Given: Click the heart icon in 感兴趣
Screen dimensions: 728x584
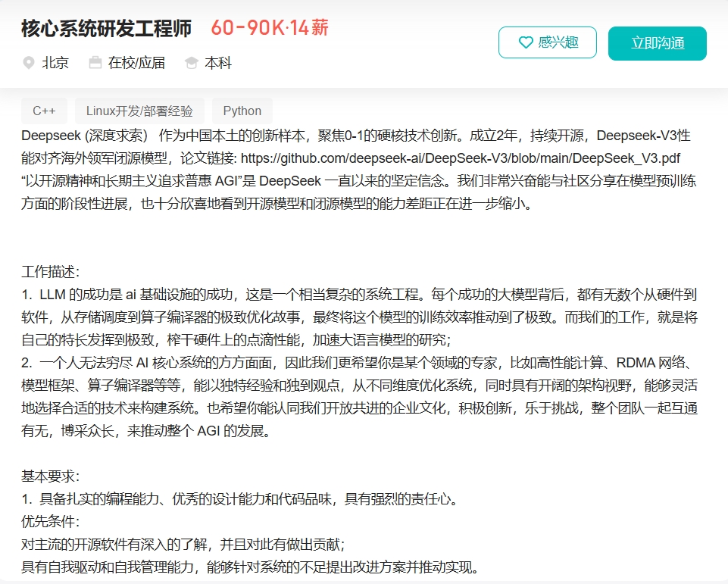Looking at the screenshot, I should [526, 42].
